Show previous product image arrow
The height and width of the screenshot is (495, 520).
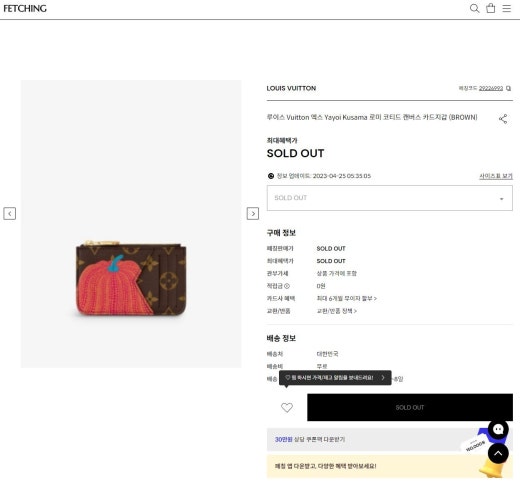coord(10,213)
